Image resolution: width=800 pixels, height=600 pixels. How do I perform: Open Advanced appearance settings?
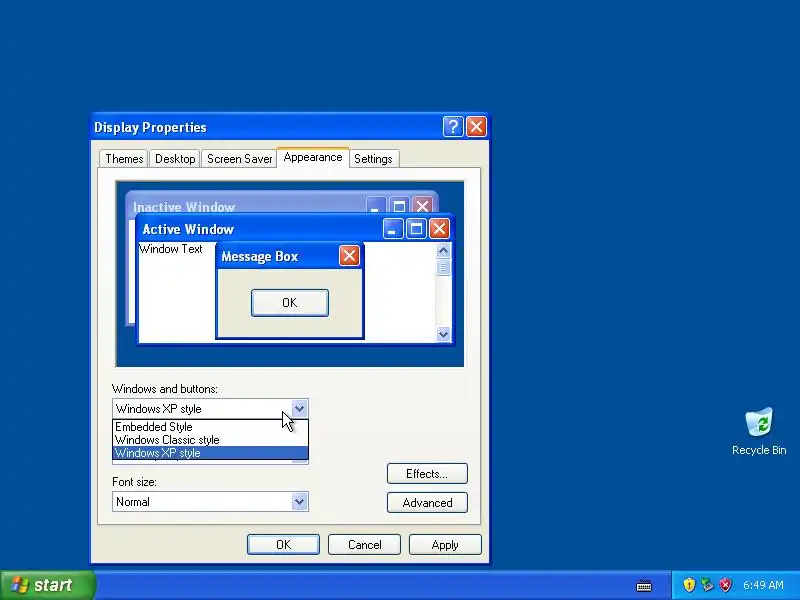tap(427, 503)
